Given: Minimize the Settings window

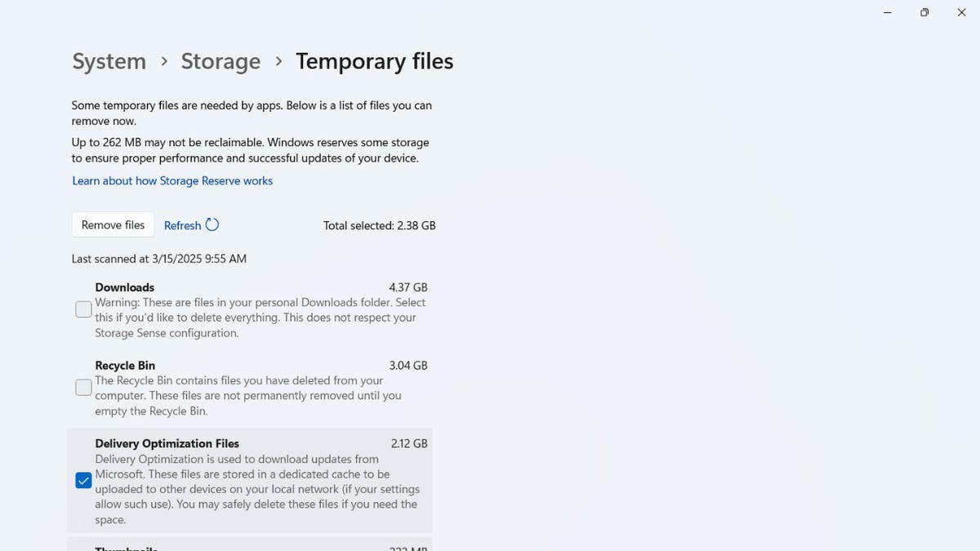Looking at the screenshot, I should [887, 12].
